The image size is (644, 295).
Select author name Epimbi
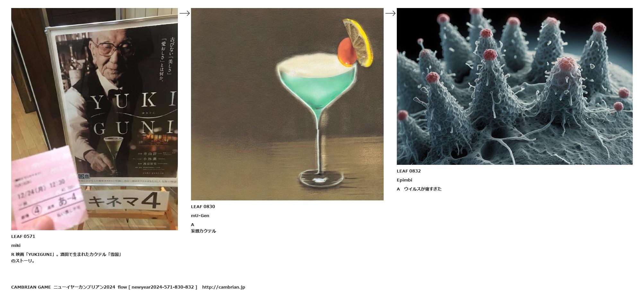pos(405,180)
